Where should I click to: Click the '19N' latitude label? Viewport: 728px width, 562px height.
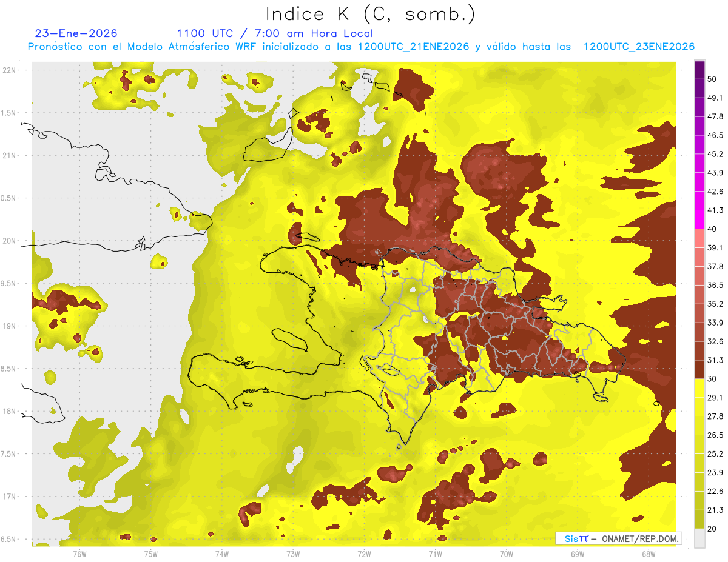pos(10,326)
